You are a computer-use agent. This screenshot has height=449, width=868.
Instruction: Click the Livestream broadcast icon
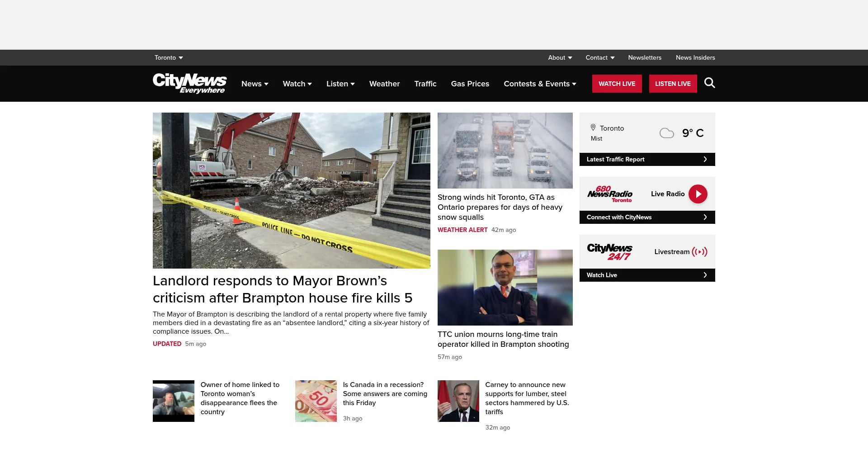coord(699,252)
